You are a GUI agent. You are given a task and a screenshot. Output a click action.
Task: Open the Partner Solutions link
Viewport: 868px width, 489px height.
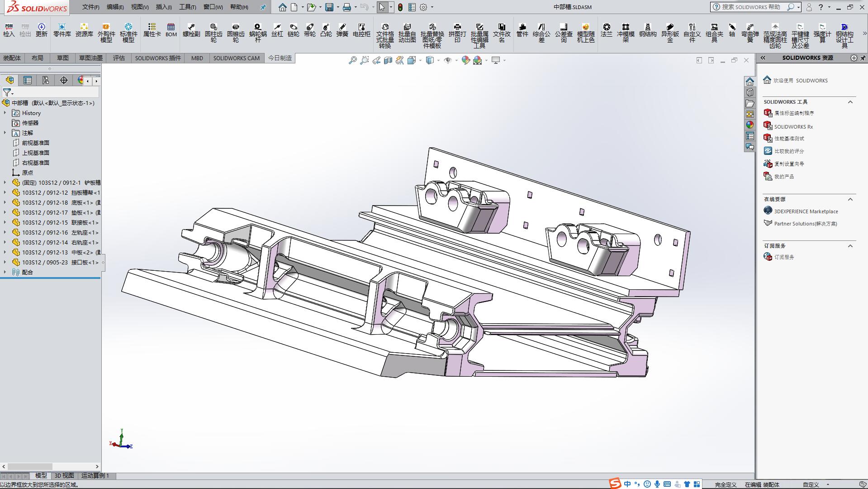pos(806,224)
